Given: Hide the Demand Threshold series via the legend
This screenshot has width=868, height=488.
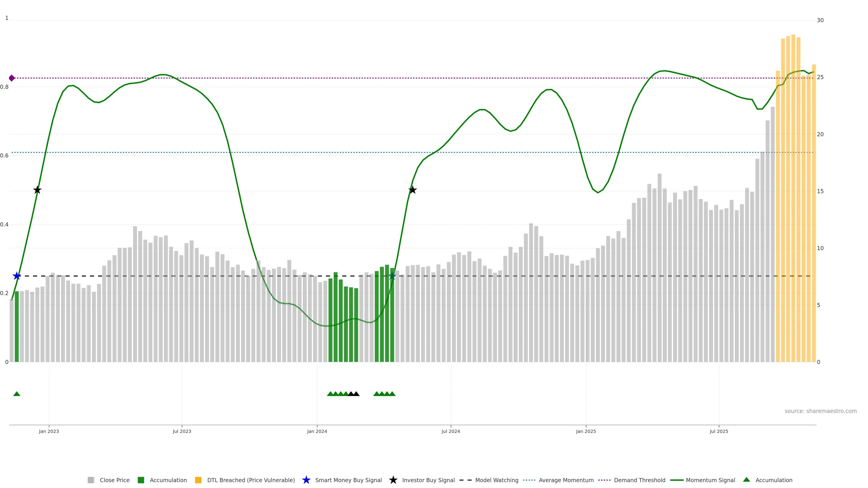Looking at the screenshot, I should (639, 480).
